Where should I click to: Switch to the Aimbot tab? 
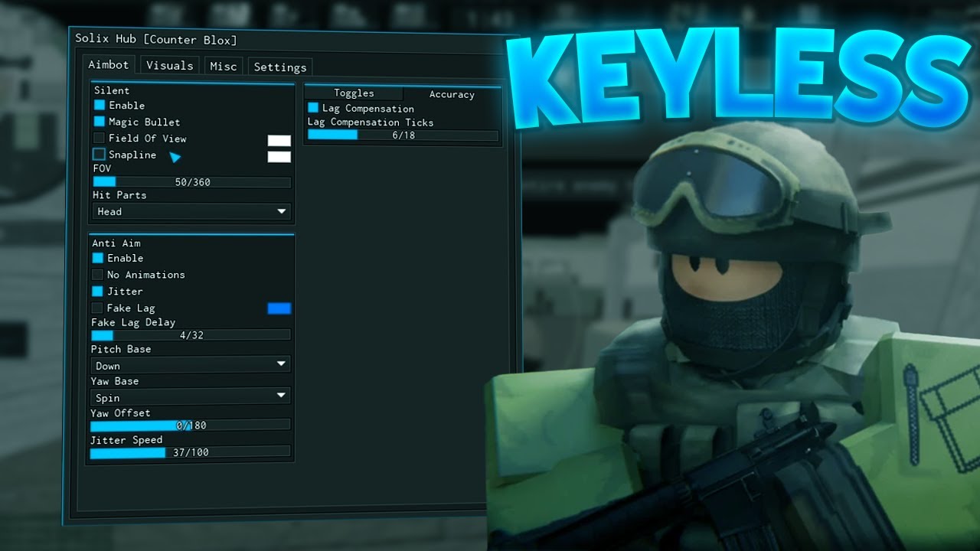coord(110,65)
